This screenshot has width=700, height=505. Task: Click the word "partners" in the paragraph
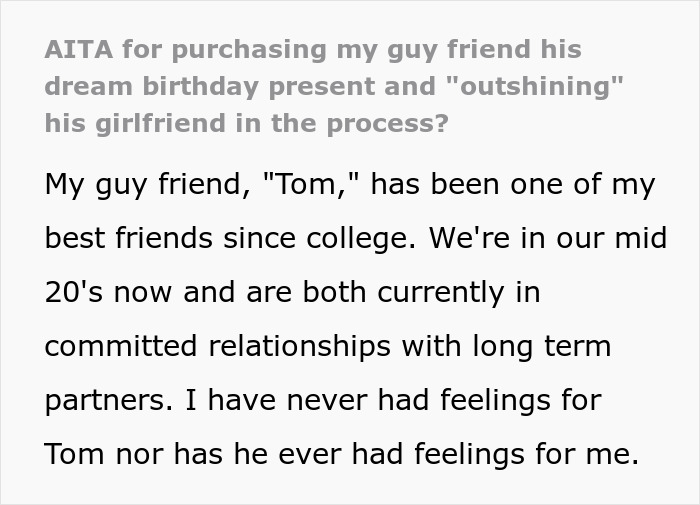[x=97, y=401]
